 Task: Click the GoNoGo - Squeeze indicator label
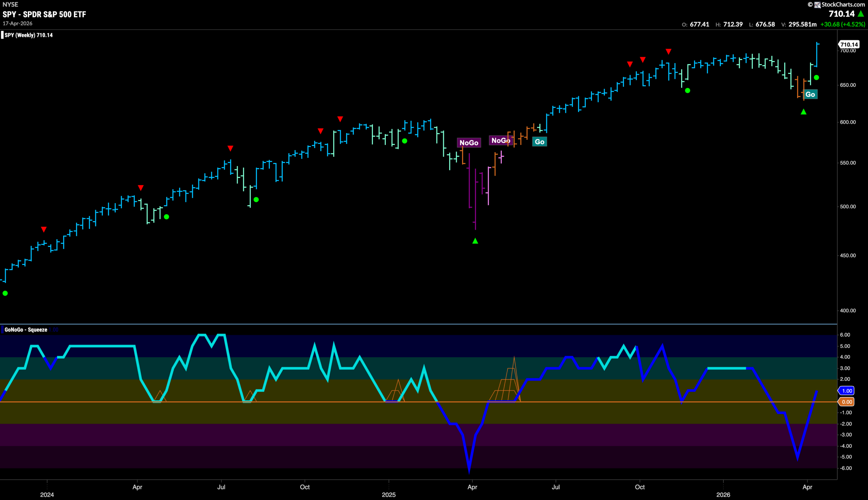pyautogui.click(x=26, y=330)
